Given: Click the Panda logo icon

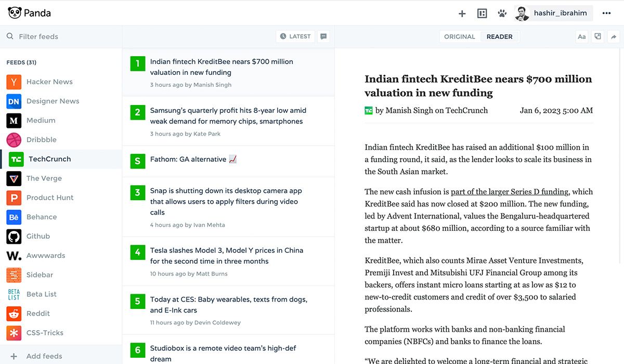Looking at the screenshot, I should tap(14, 13).
